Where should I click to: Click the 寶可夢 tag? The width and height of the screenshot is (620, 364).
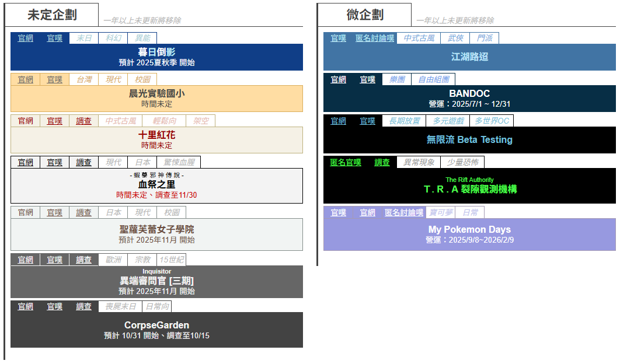[x=440, y=212]
